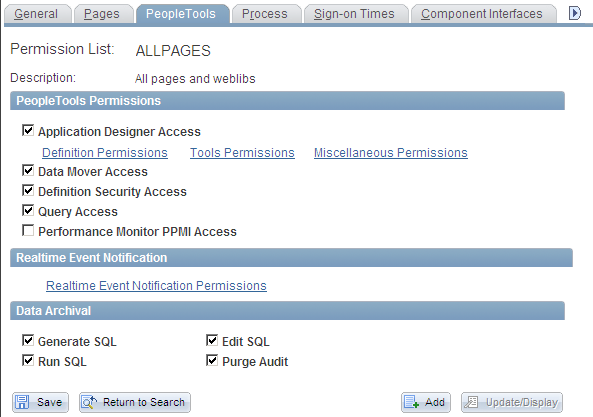Click the Realtime Event Notification header

pos(291,258)
